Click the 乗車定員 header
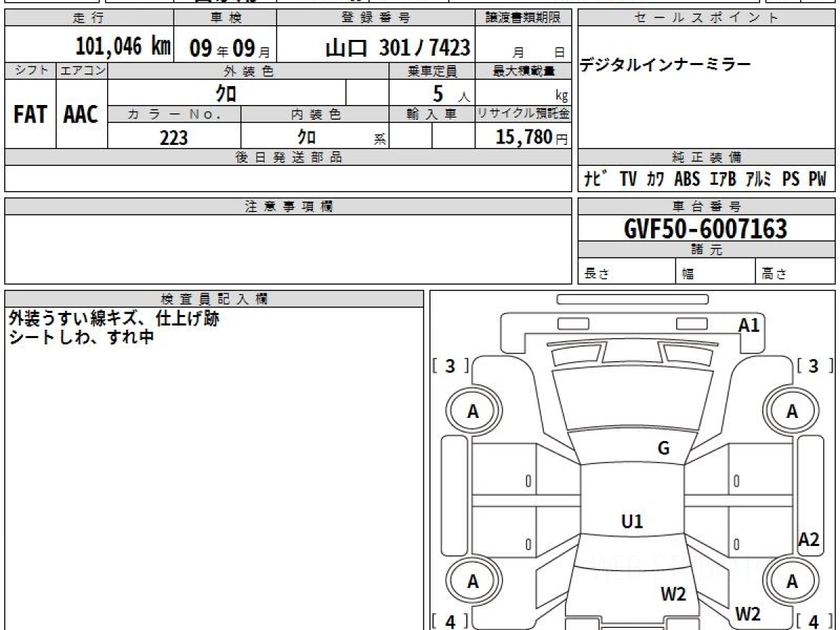Viewport: 840px width, 630px height. (432, 71)
